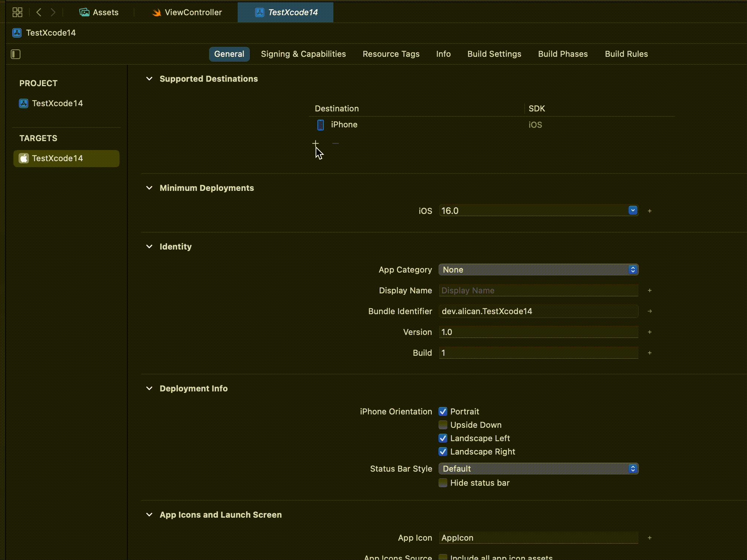Collapse the Supported Destinations section
Viewport: 747px width, 560px height.
[x=149, y=79]
